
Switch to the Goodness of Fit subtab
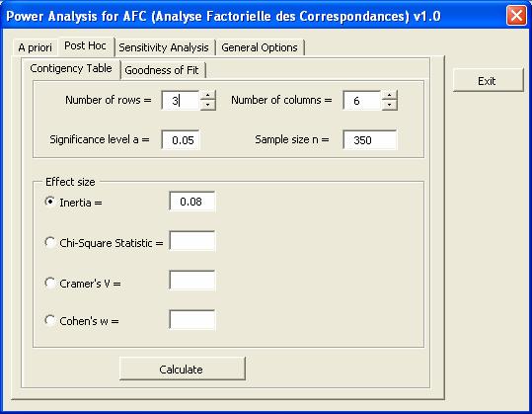tap(162, 70)
